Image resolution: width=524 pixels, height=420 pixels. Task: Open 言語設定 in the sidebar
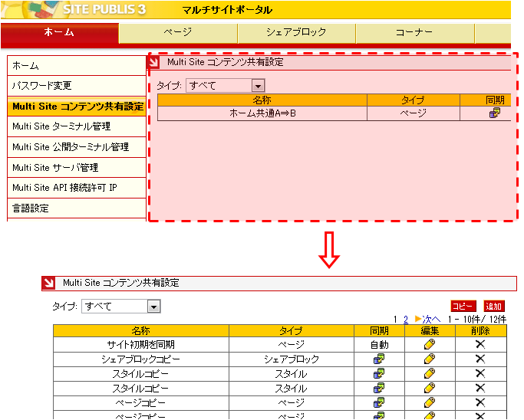[77, 208]
